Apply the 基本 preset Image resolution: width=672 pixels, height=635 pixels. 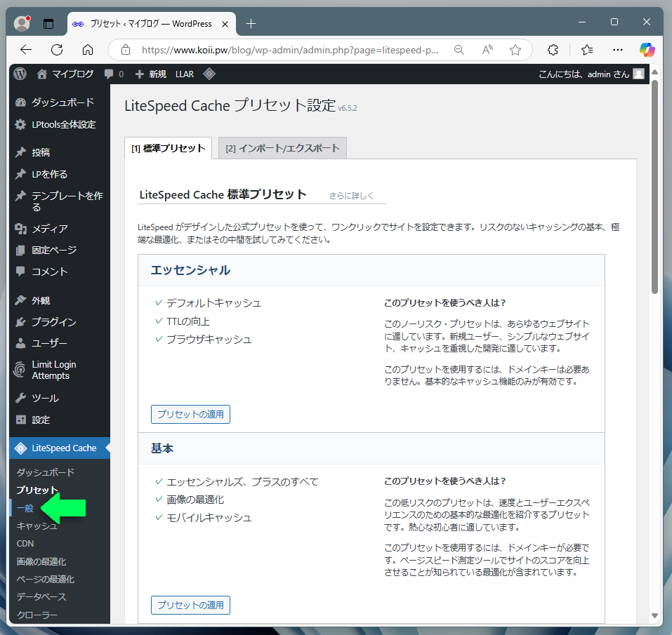pyautogui.click(x=190, y=605)
